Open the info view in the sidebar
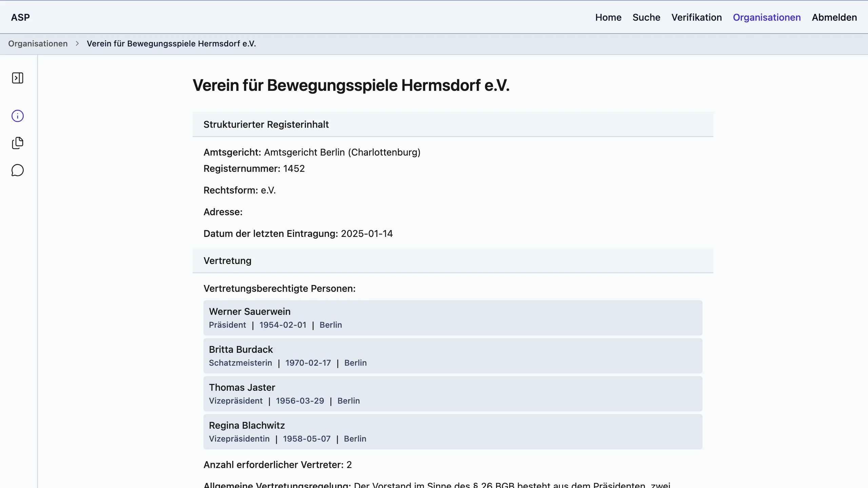 coord(18,116)
